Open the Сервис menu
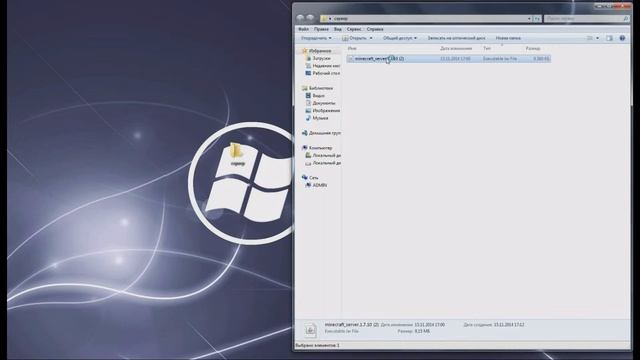 coord(354,29)
